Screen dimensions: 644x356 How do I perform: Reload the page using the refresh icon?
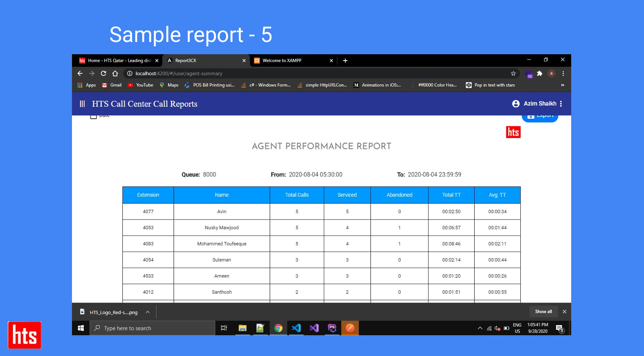pos(103,73)
